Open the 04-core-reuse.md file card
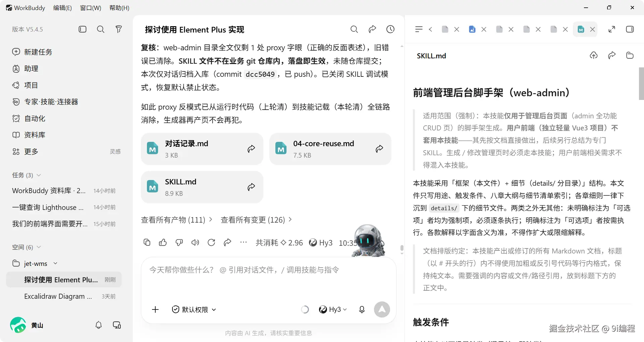The height and width of the screenshot is (342, 644). coord(330,149)
